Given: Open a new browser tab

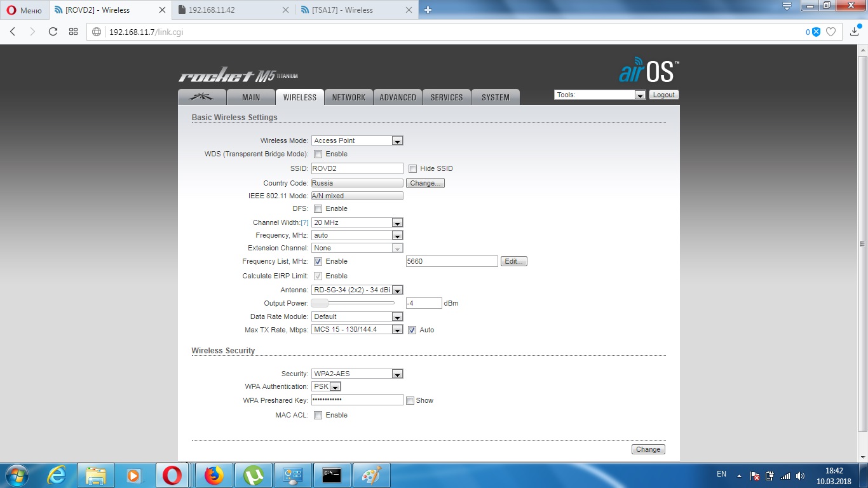Looking at the screenshot, I should coord(428,10).
